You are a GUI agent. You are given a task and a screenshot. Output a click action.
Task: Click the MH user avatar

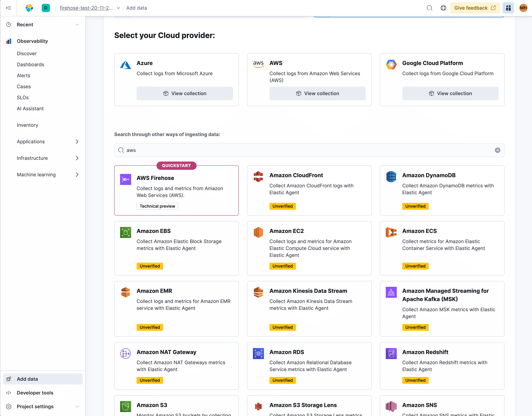(523, 8)
